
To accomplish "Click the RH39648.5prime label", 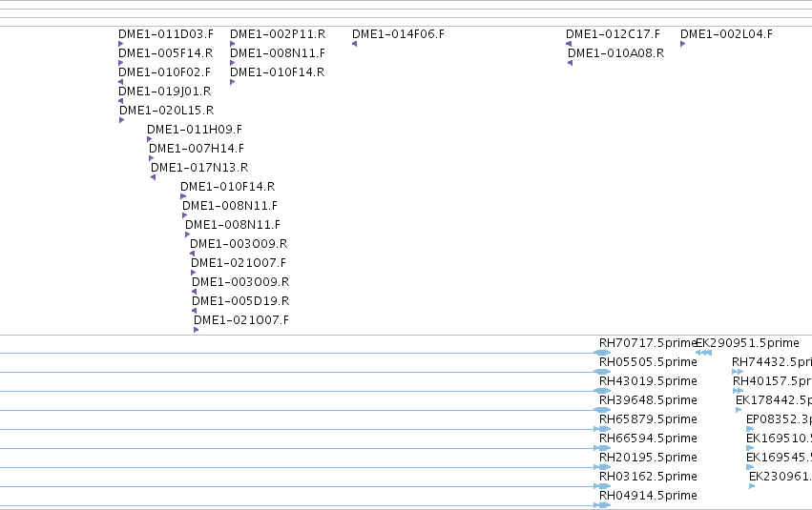I will pos(648,400).
